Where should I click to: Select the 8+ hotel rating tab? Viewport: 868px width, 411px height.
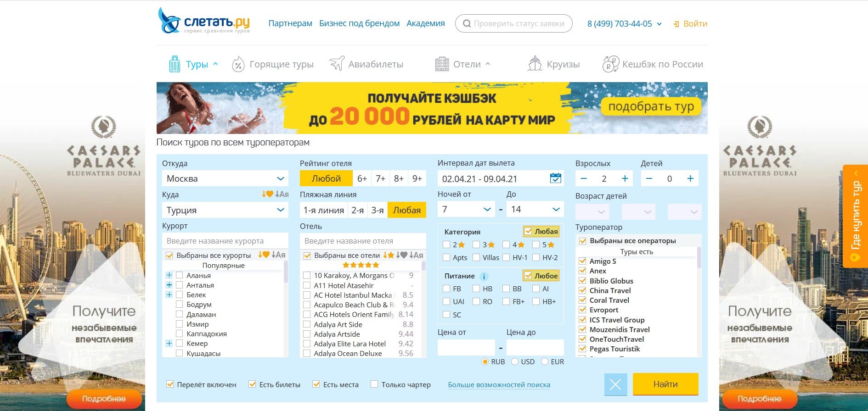click(399, 178)
